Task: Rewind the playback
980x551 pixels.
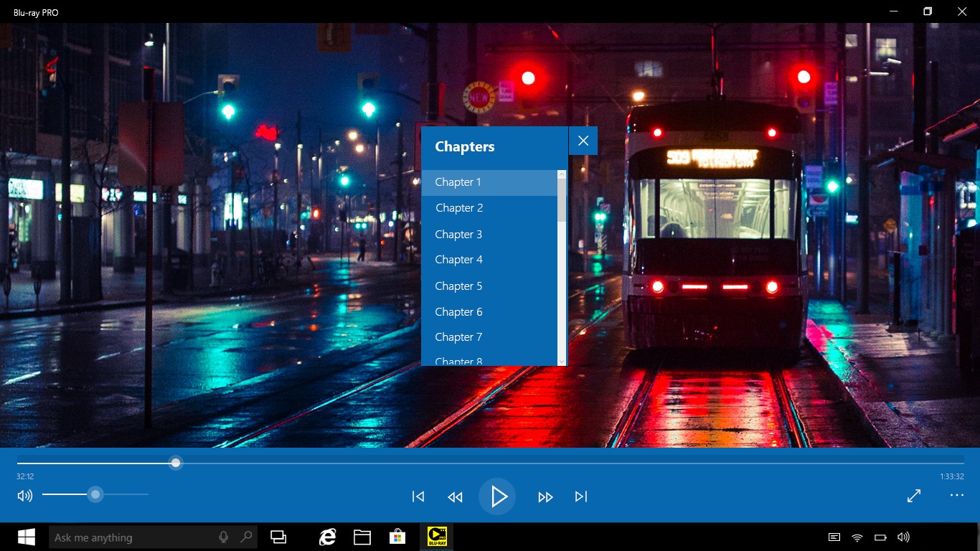Action: [455, 496]
